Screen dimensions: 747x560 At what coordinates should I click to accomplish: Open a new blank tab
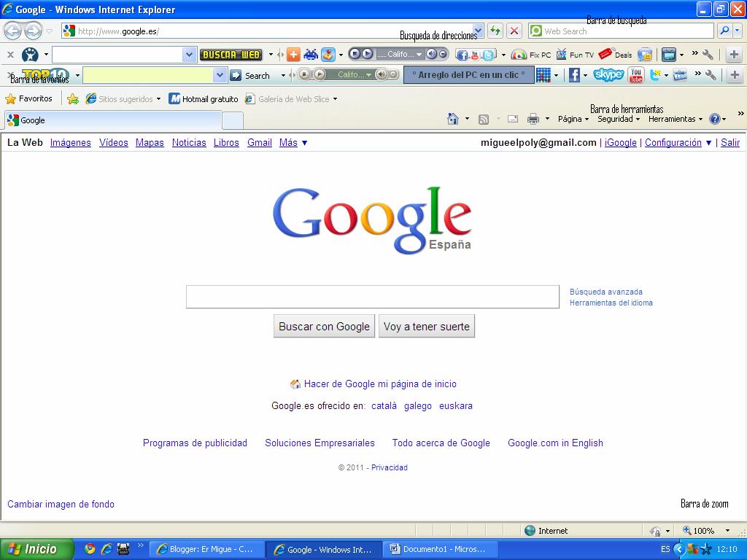[233, 120]
